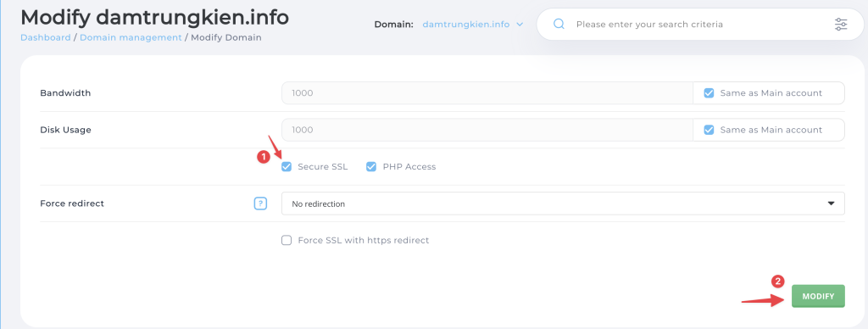Open Force redirect help question icon
Viewport: 868px width, 329px height.
260,204
